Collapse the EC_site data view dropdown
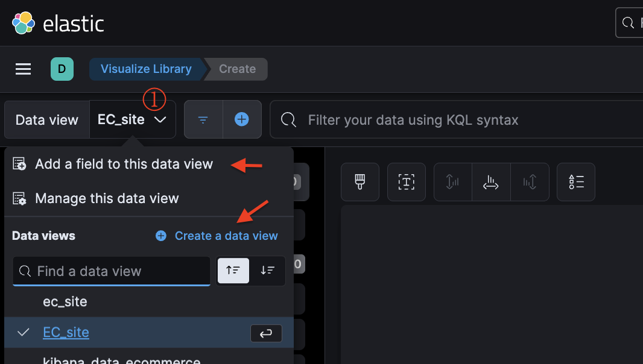643x364 pixels. click(133, 120)
